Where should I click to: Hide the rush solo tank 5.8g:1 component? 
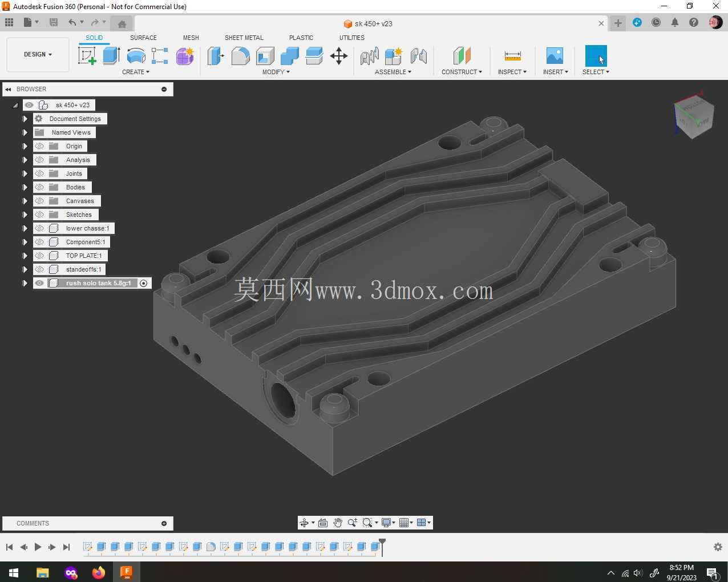(39, 283)
